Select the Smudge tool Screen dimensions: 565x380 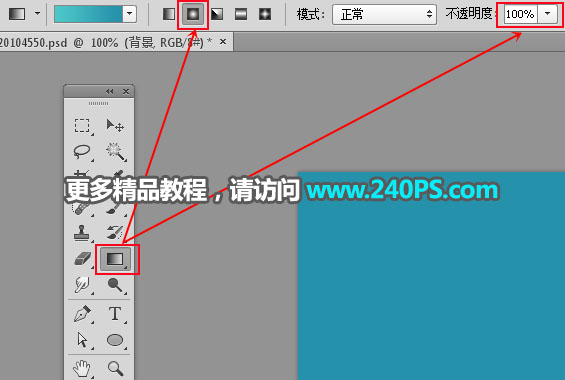[x=82, y=285]
